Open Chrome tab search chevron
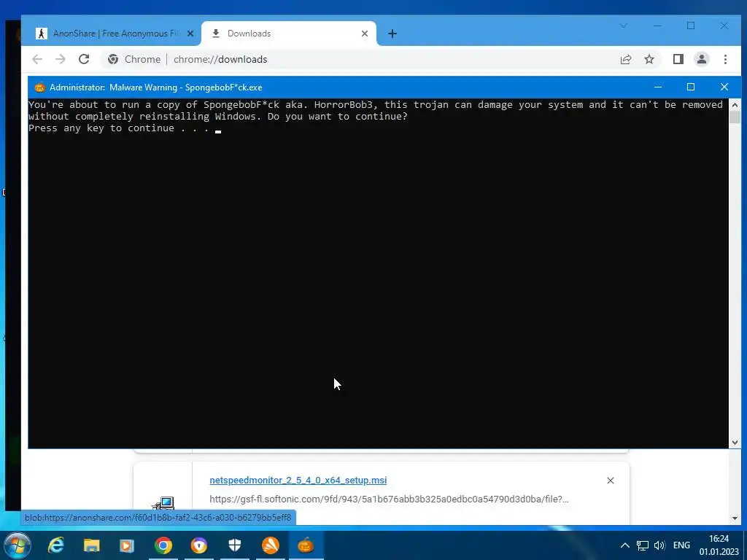747x560 pixels. click(x=624, y=26)
